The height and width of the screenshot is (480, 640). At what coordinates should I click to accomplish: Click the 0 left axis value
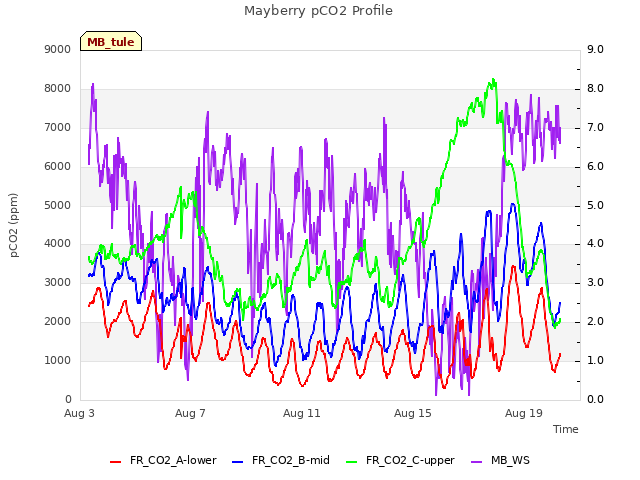click(x=68, y=399)
